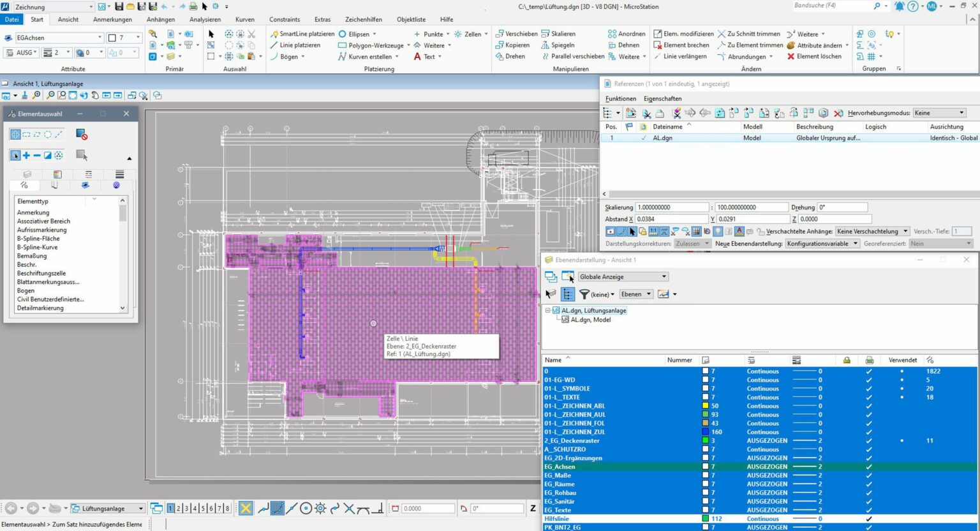Toggle plot checkmark for EG_Achsen layer
Screen dimensions: 980x531
pos(868,467)
